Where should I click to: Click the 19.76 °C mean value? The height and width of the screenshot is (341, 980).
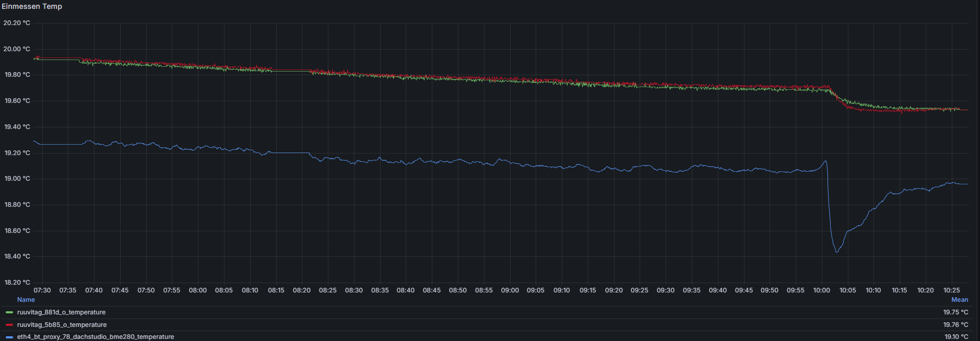click(955, 325)
